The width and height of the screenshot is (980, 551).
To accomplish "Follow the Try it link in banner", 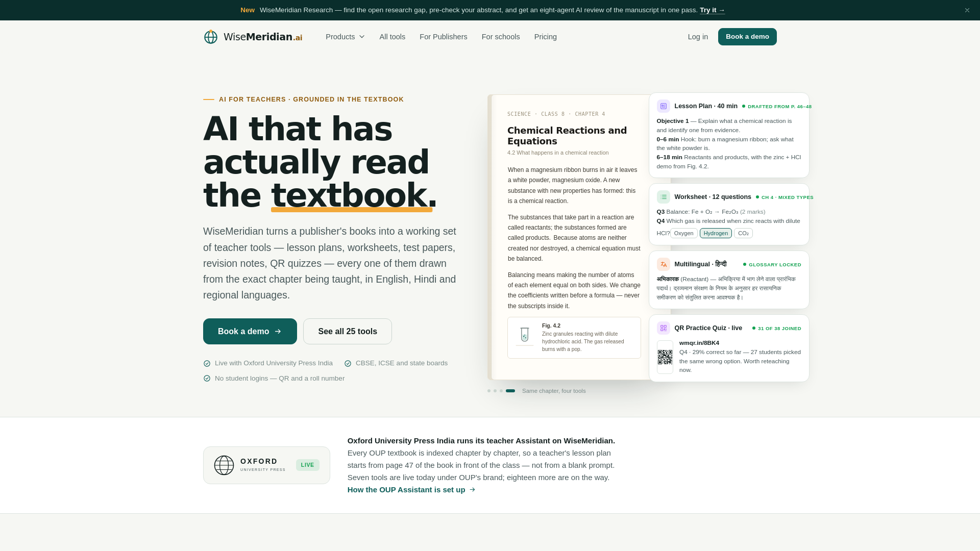I will (x=712, y=10).
